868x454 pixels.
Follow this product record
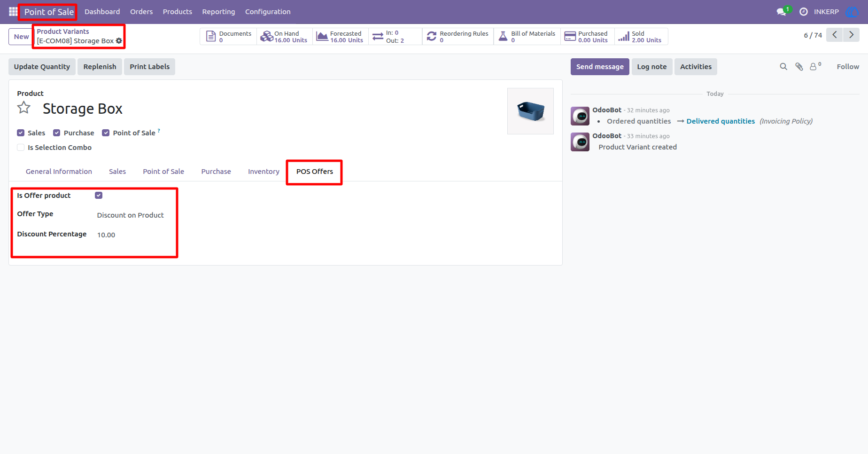click(x=848, y=67)
